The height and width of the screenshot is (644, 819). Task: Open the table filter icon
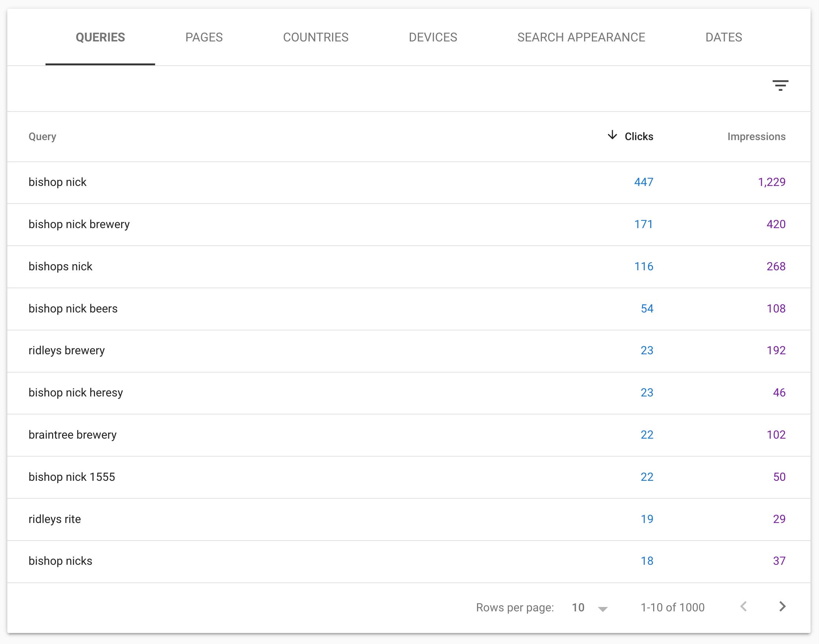coord(780,85)
